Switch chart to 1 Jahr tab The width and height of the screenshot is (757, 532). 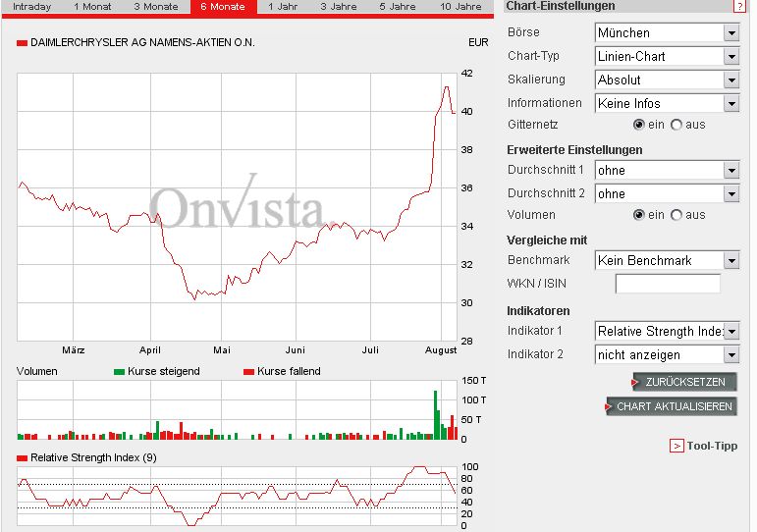pyautogui.click(x=283, y=7)
